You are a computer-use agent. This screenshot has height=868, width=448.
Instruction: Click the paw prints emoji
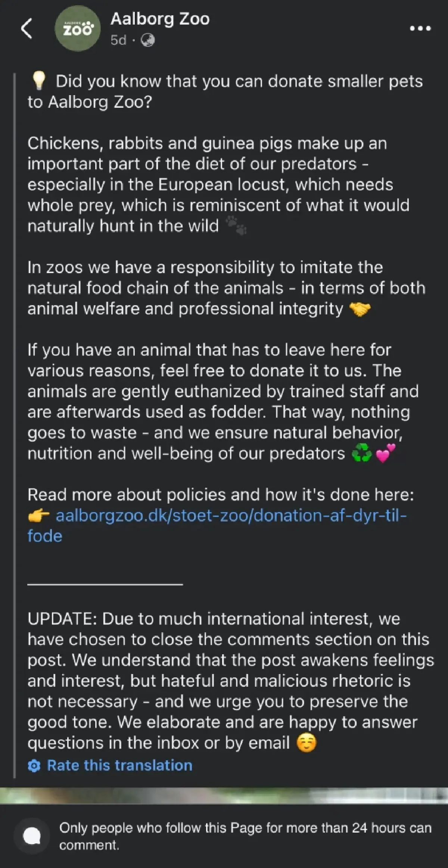[x=236, y=226]
